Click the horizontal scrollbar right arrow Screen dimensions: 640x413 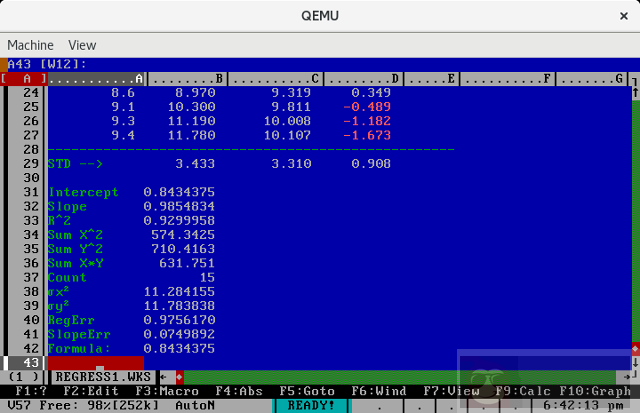[635, 377]
